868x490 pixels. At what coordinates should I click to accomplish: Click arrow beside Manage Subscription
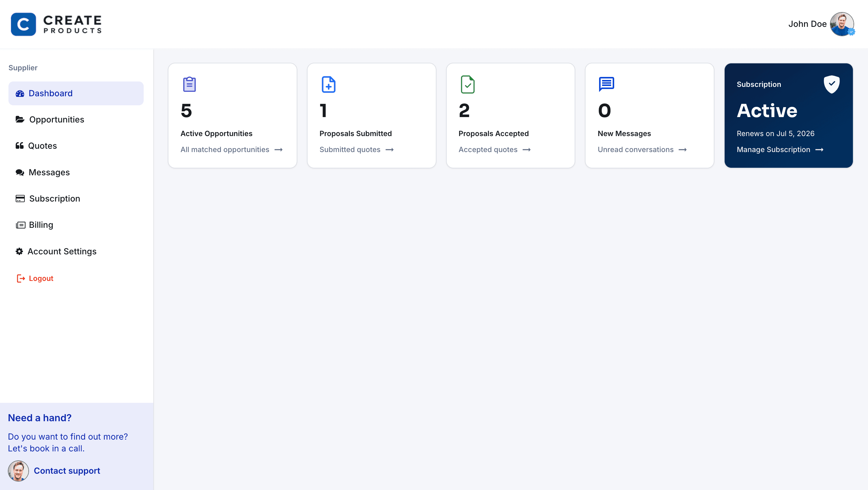tap(819, 150)
